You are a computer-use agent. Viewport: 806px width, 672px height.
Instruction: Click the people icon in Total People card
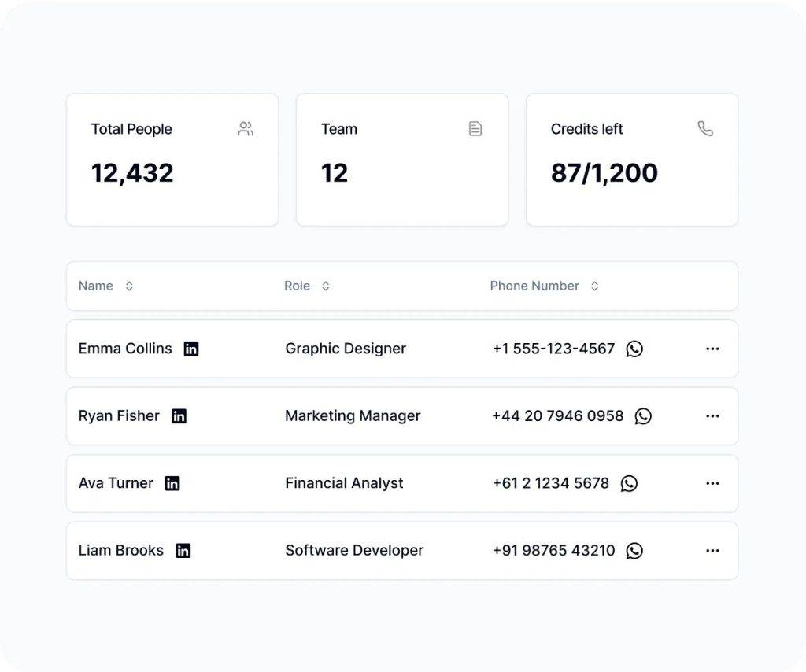[246, 129]
